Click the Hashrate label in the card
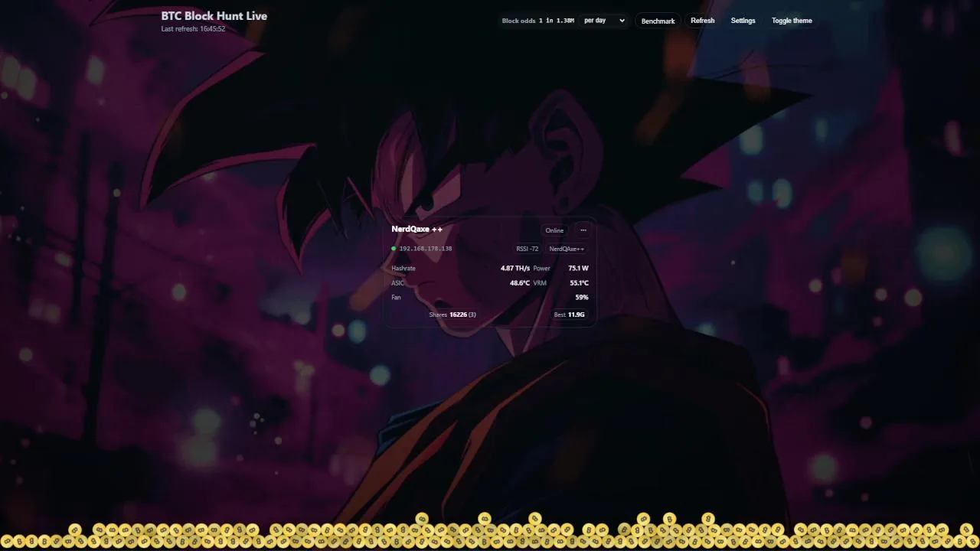This screenshot has width=980, height=551. pos(403,269)
